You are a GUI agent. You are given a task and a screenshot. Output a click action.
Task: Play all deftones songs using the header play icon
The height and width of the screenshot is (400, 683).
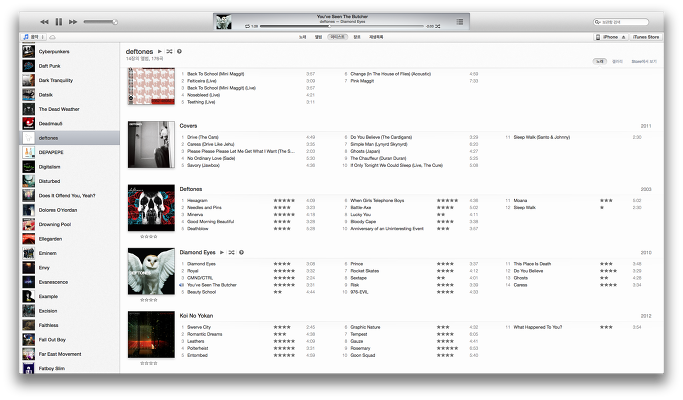point(160,51)
